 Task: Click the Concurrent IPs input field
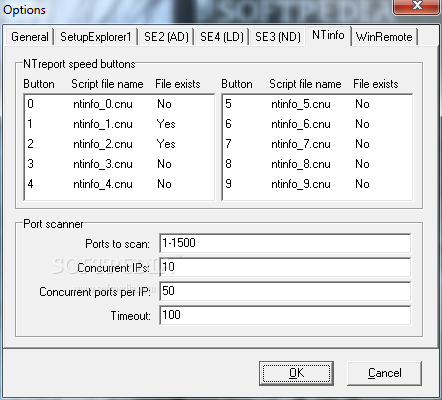pyautogui.click(x=285, y=267)
